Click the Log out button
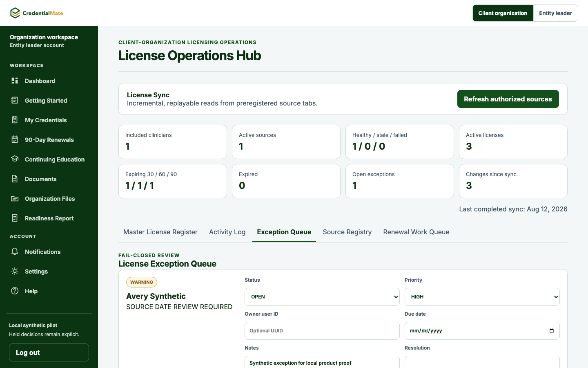This screenshot has width=588, height=368. (x=49, y=352)
